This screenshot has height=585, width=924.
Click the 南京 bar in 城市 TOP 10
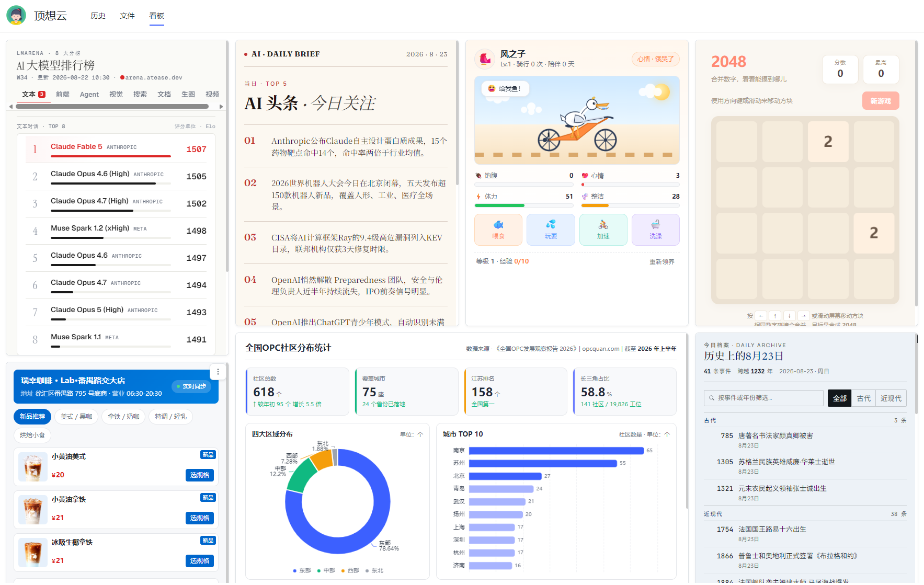tap(556, 451)
